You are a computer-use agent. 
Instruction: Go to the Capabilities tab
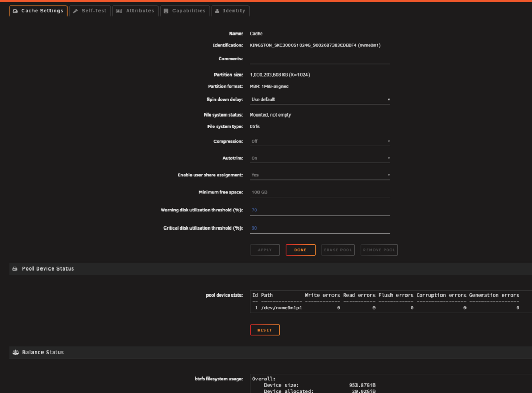(x=185, y=11)
